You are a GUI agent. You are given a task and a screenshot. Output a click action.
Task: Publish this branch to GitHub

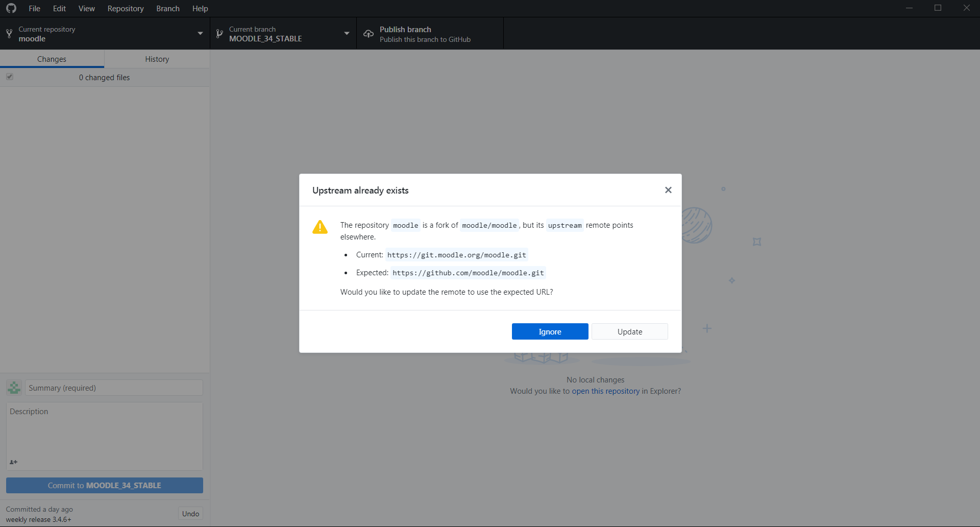[x=430, y=34]
